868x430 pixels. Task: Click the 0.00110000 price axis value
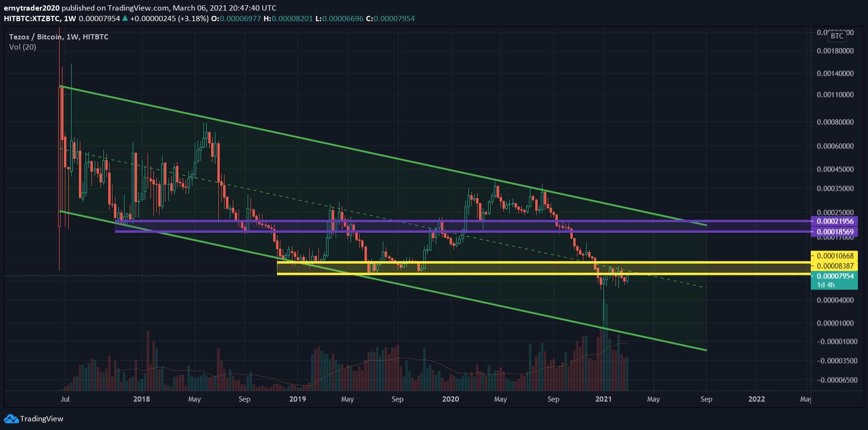[x=835, y=95]
